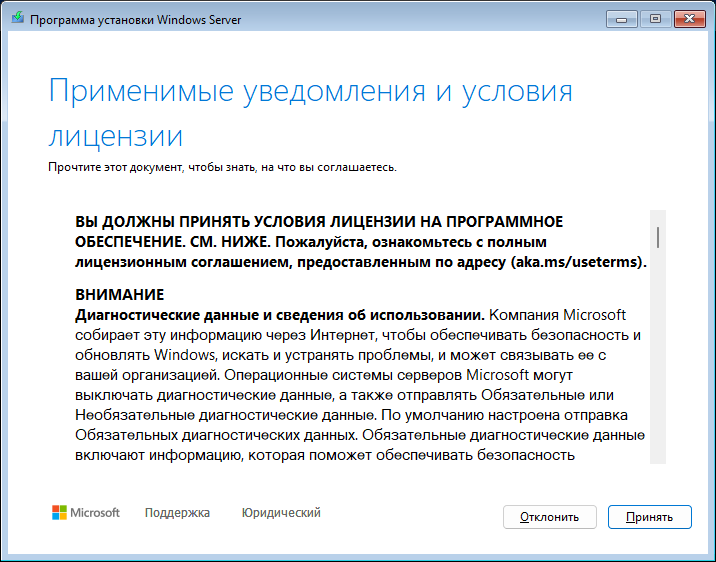Click the text 'Прочтите этот документ, чтобы знать'
This screenshot has height=562, width=716.
(153, 168)
